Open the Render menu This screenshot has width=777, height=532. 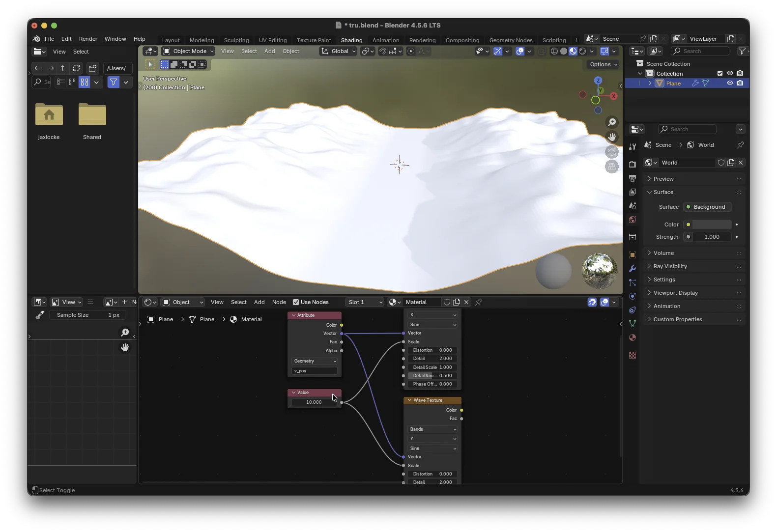[88, 39]
